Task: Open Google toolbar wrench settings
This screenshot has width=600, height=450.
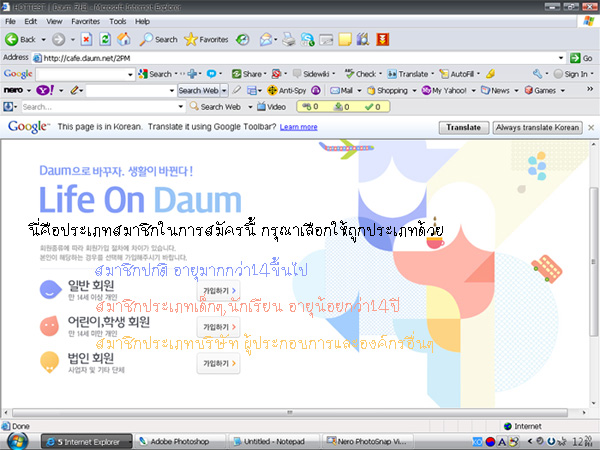Action: (x=537, y=74)
